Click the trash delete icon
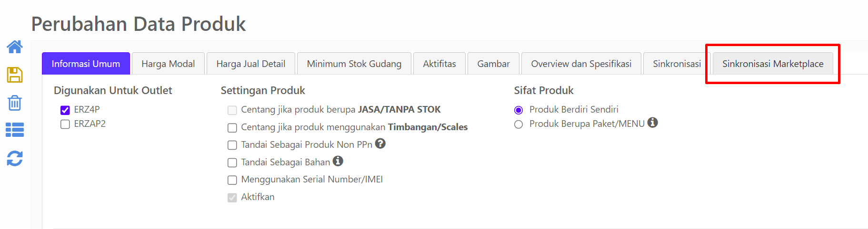This screenshot has width=868, height=229. tap(15, 103)
